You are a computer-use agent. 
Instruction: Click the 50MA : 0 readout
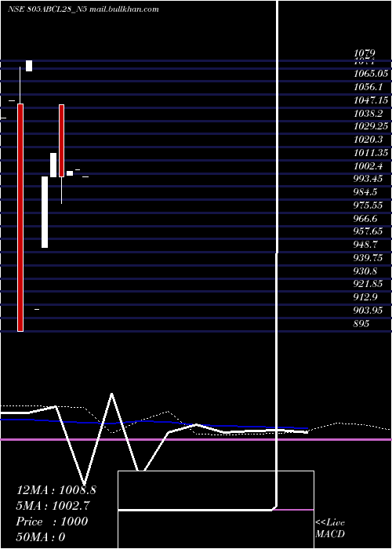coord(41,537)
